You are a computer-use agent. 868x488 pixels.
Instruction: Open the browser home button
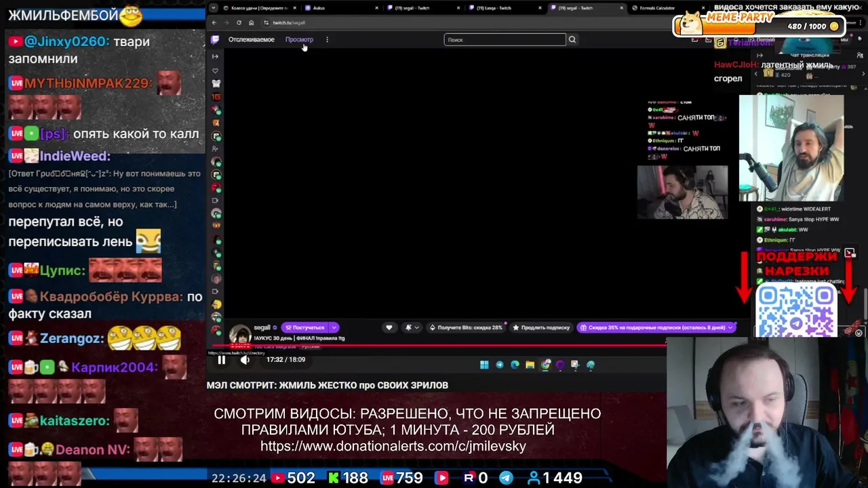(251, 22)
